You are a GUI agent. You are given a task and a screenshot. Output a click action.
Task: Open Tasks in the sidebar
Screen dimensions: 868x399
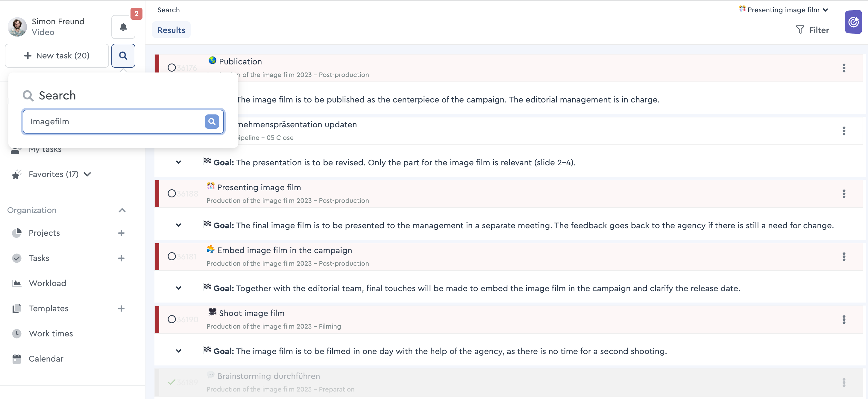39,258
